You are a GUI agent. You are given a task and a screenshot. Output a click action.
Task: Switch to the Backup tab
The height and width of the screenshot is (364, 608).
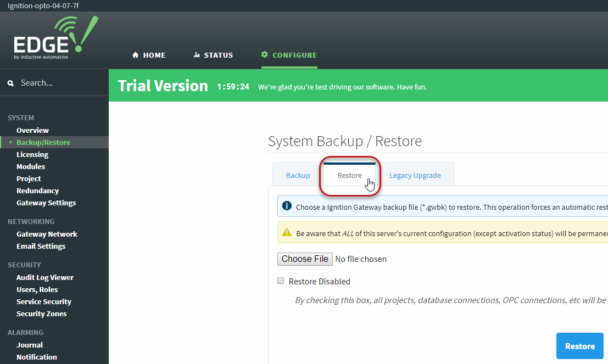click(298, 175)
